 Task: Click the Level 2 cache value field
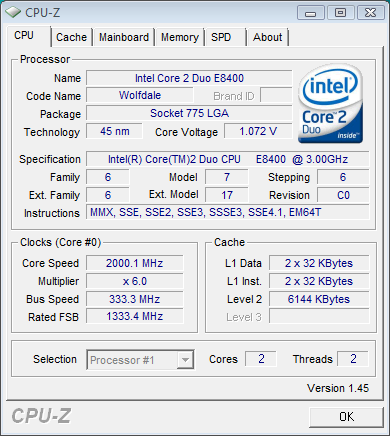[319, 299]
